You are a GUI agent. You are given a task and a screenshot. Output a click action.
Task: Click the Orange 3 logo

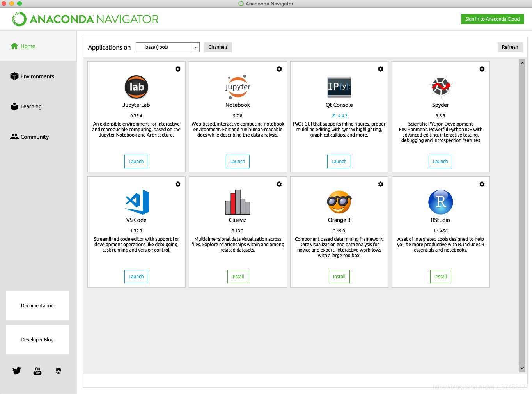click(x=339, y=202)
